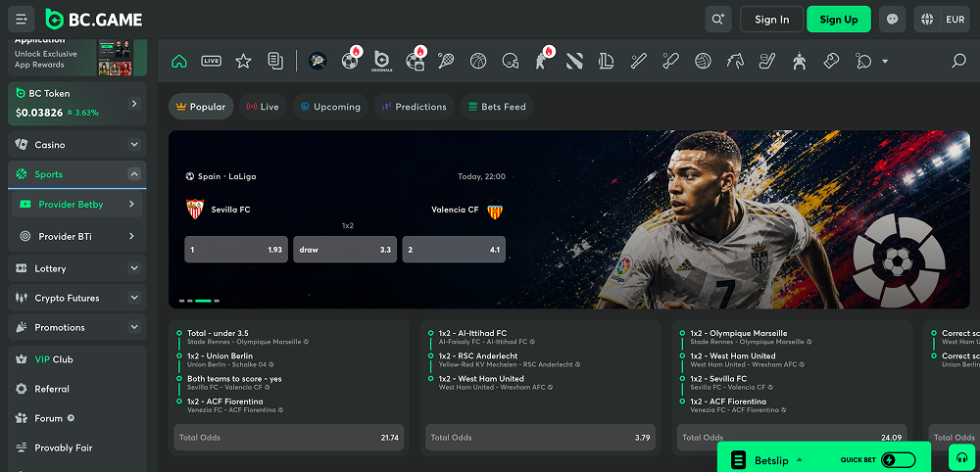The width and height of the screenshot is (980, 472).
Task: Select the baseball bat icon
Action: click(x=639, y=61)
